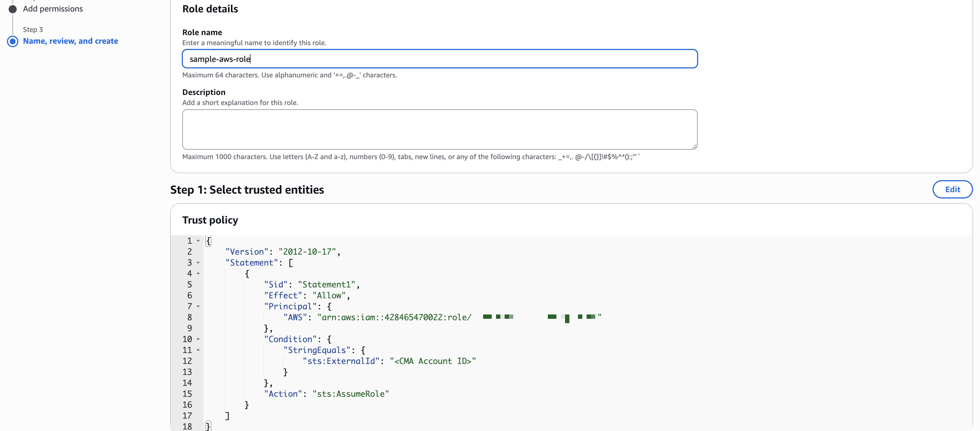Click the "Allow" value

click(329, 295)
